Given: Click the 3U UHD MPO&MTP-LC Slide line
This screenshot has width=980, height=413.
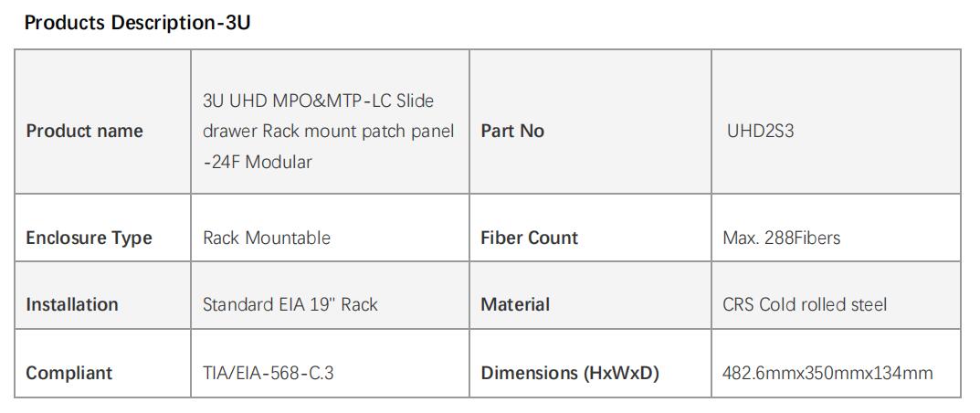Looking at the screenshot, I should [318, 101].
